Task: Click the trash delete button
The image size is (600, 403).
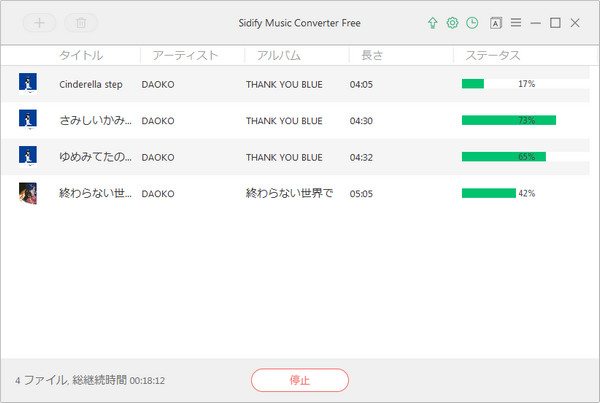Action: pos(81,23)
